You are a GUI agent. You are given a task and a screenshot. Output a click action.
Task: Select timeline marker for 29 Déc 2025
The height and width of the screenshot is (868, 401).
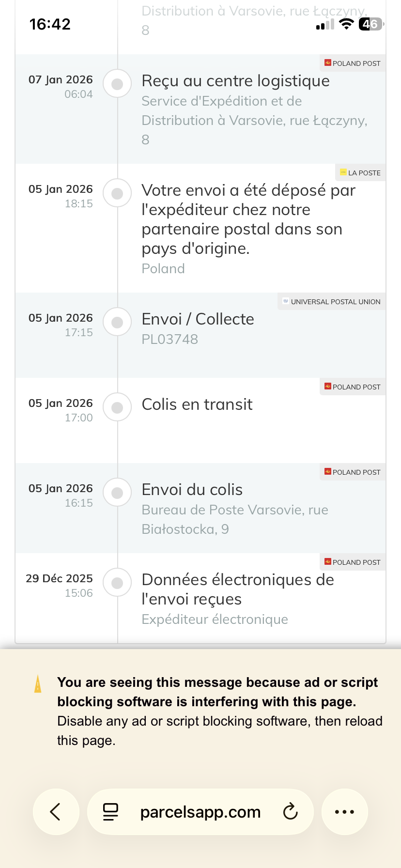[x=117, y=583]
